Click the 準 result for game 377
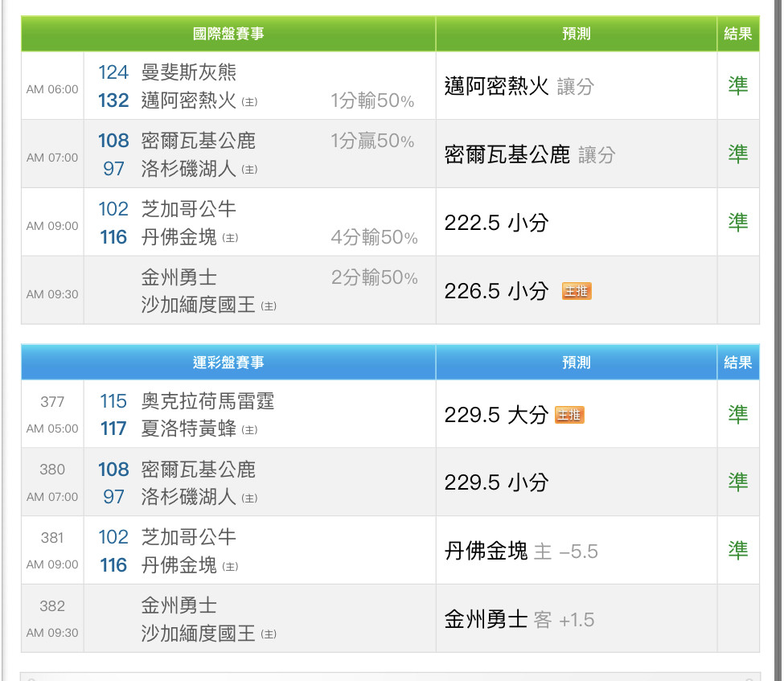The width and height of the screenshot is (784, 681). 738,415
